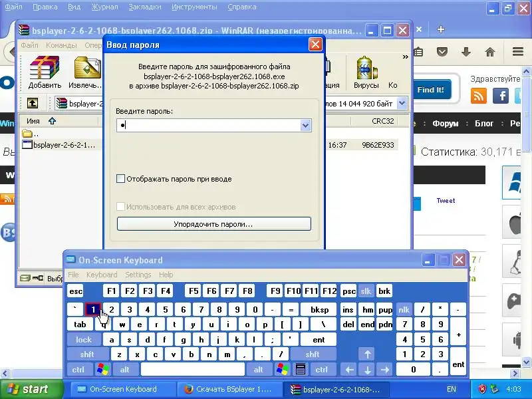Click the right arrow key
Image resolution: width=532 pixels, height=399 pixels.
[x=385, y=370]
